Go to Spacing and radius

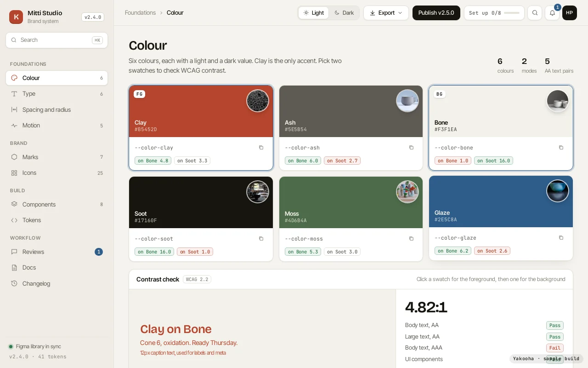pyautogui.click(x=57, y=109)
